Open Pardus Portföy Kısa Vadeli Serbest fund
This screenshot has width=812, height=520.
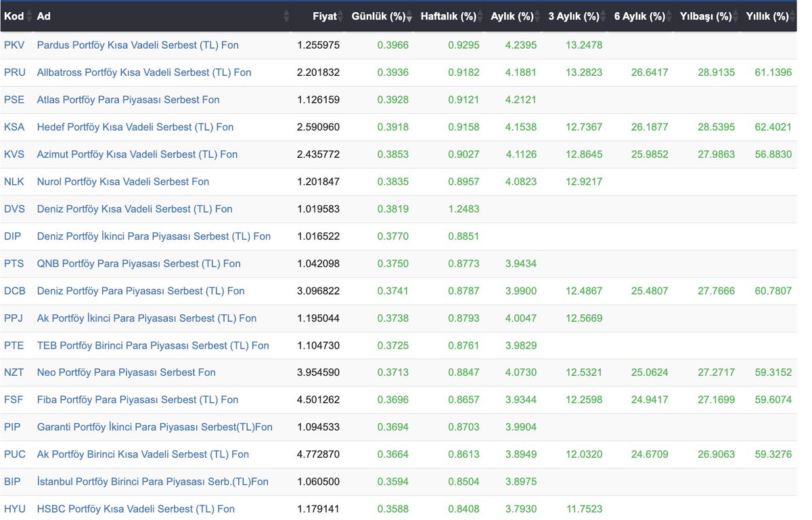tap(137, 45)
